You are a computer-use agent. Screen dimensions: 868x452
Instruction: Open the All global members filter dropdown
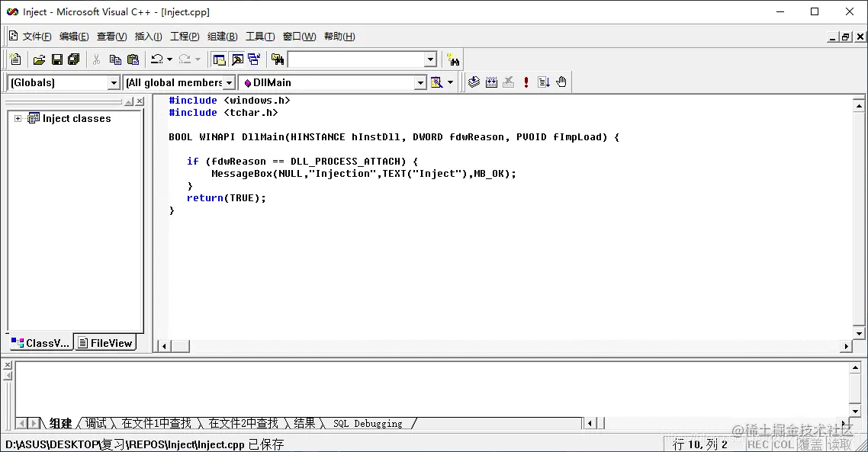click(x=229, y=83)
